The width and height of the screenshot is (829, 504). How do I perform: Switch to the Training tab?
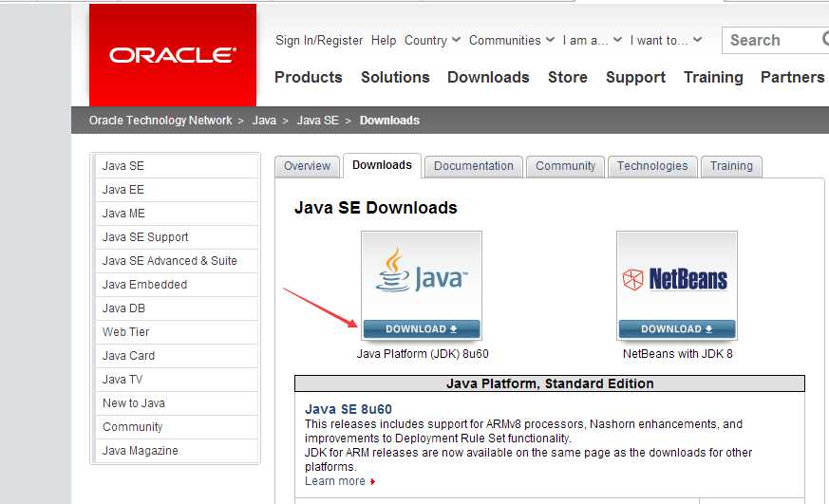coord(730,166)
